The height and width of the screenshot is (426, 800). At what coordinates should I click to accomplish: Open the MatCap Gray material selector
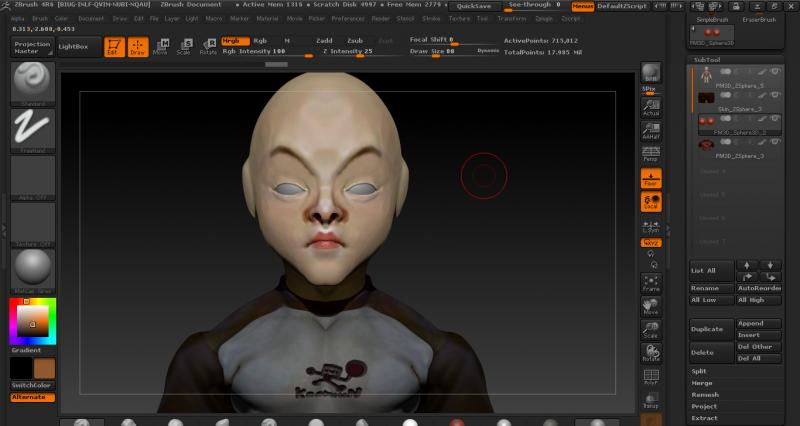[33, 271]
